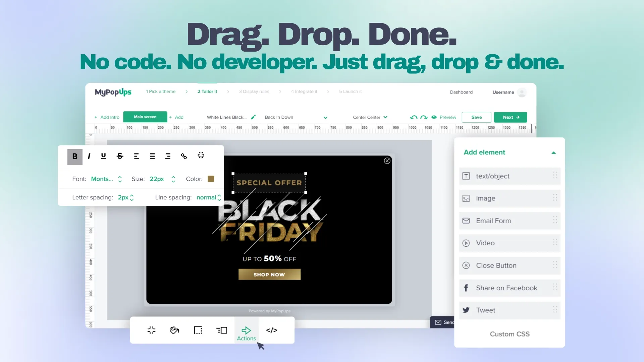
Task: Click the popup's close X button
Action: point(387,161)
